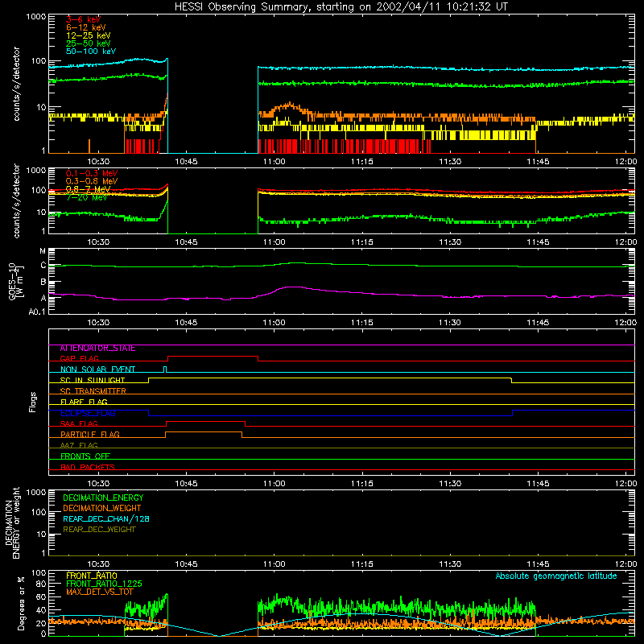Select the MAX_DET_VS_TOT legend label
This screenshot has height=644, width=644.
(x=99, y=592)
